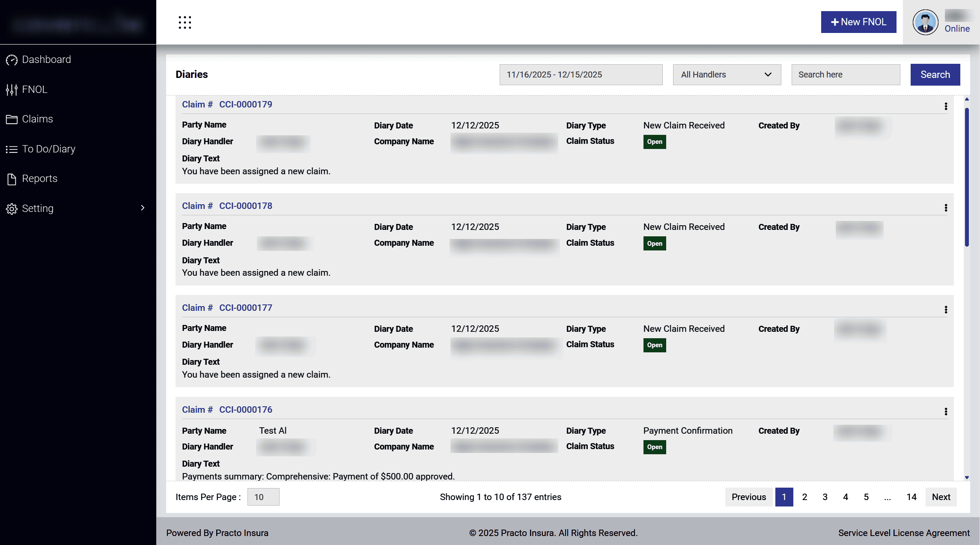Expand the Setting submenu chevron

pos(143,208)
